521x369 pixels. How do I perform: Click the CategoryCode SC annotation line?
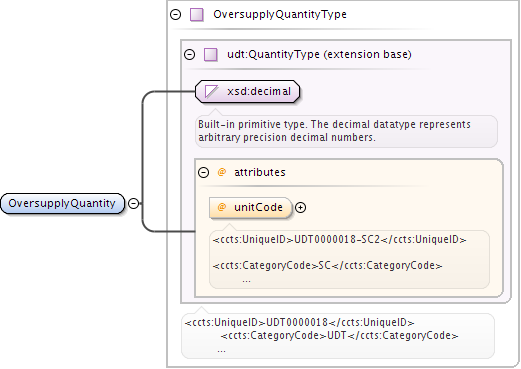point(327,265)
